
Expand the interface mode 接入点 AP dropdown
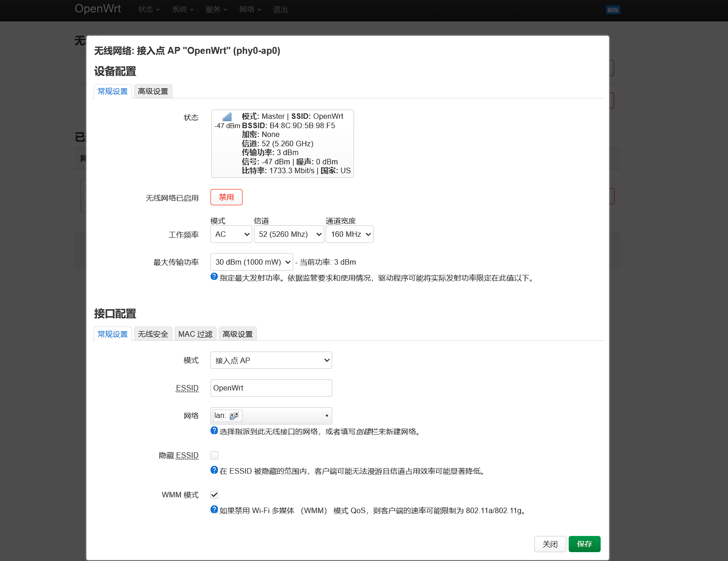point(271,361)
